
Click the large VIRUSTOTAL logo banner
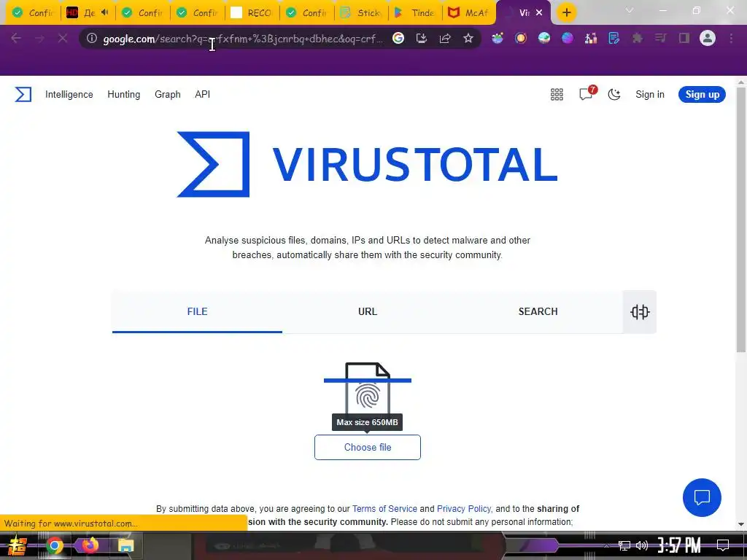tap(368, 164)
